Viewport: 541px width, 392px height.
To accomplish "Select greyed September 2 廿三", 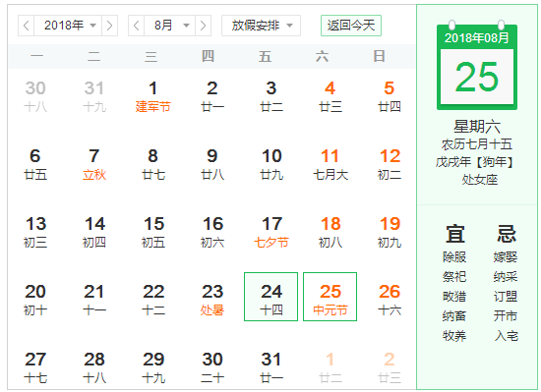I will pyautogui.click(x=390, y=367).
